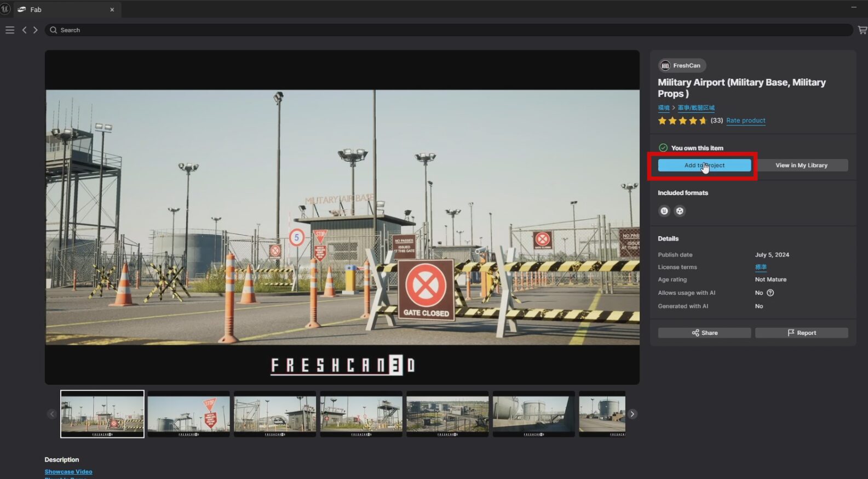Click the Unreal Engine logo icon
The height and width of the screenshot is (479, 868).
click(5, 9)
